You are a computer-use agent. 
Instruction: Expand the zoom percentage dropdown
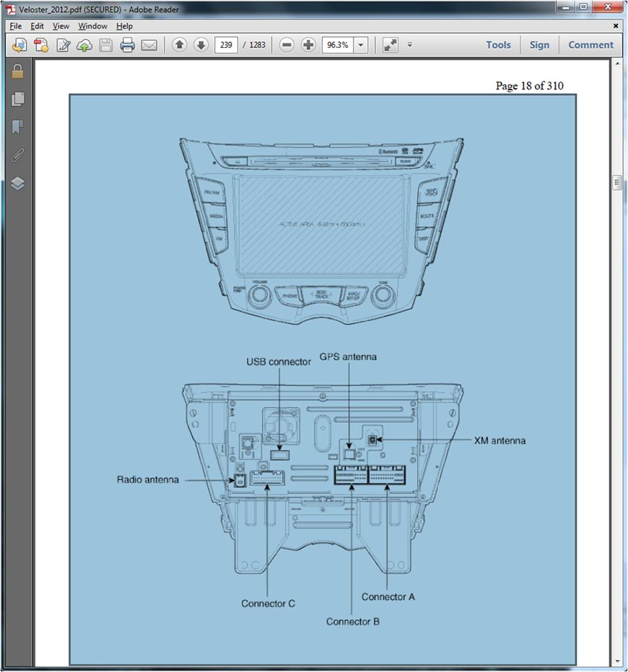[361, 45]
